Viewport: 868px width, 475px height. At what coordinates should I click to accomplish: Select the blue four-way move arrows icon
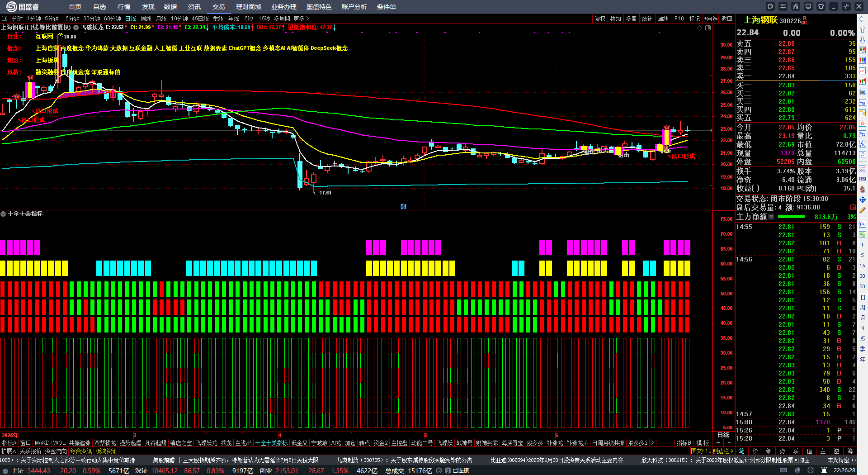tap(863, 199)
